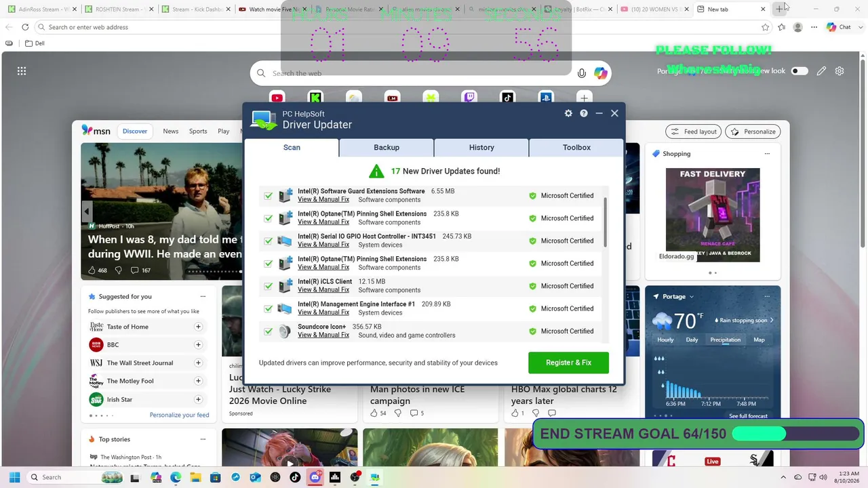The width and height of the screenshot is (868, 488).
Task: Open Driver Updater settings gear
Action: point(568,113)
